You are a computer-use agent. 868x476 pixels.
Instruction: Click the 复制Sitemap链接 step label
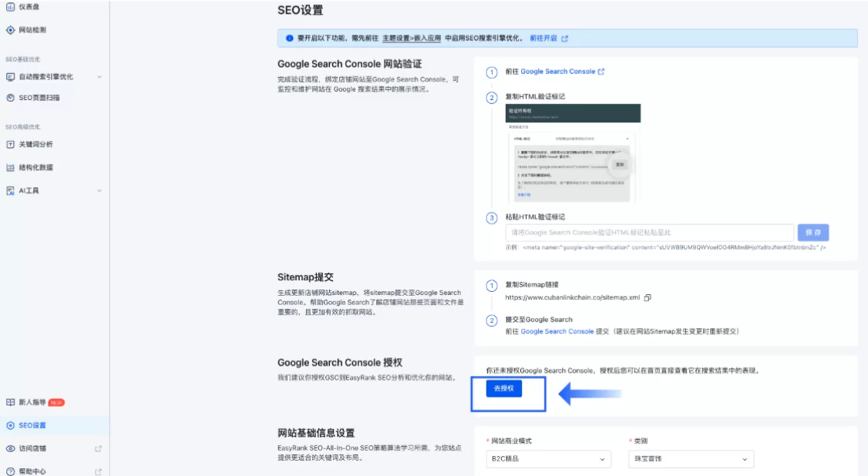[x=532, y=284]
